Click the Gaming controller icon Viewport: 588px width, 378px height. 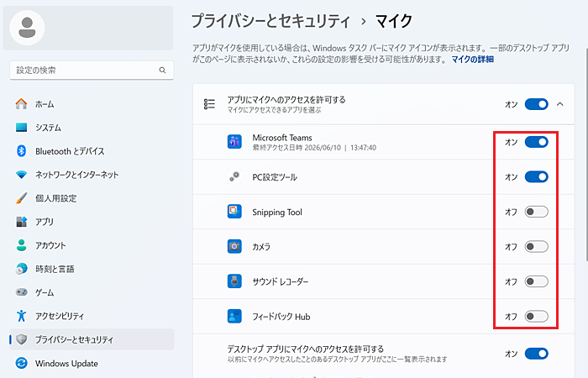[x=21, y=292]
